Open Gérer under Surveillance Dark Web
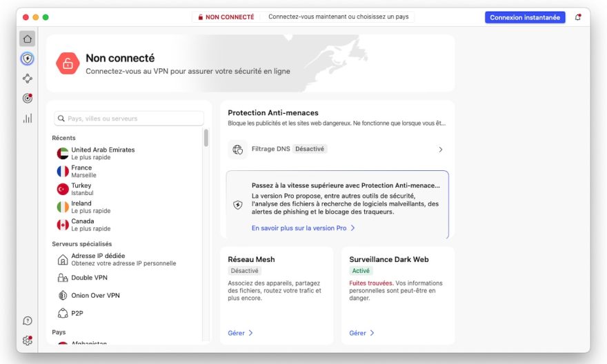The height and width of the screenshot is (364, 607). coord(361,333)
